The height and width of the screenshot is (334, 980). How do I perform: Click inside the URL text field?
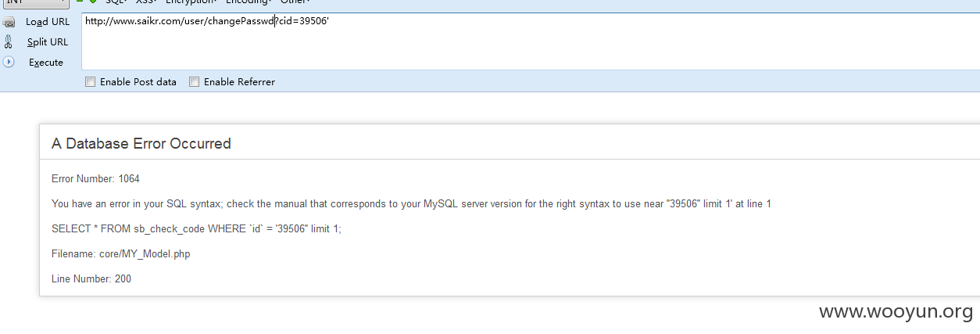click(x=531, y=41)
